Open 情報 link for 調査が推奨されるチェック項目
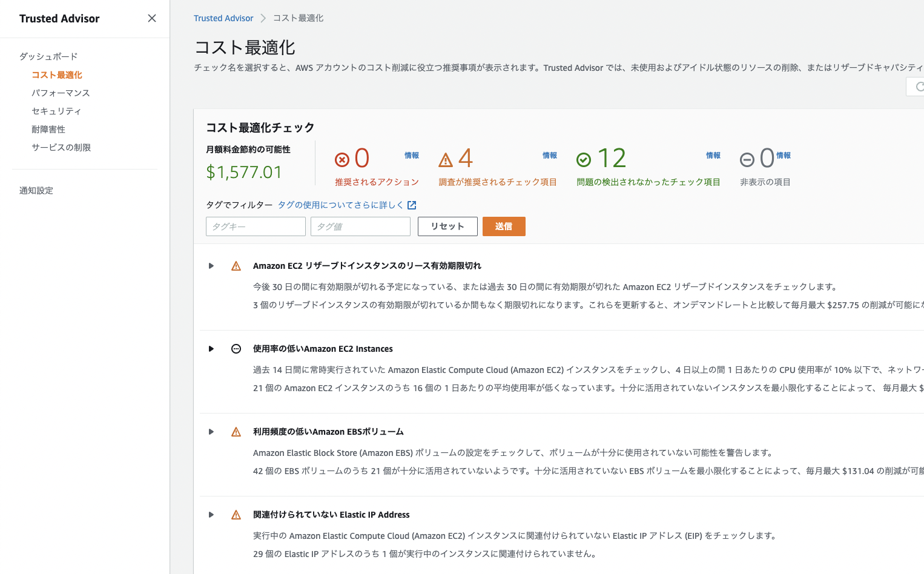Viewport: 924px width, 574px height. tap(550, 156)
